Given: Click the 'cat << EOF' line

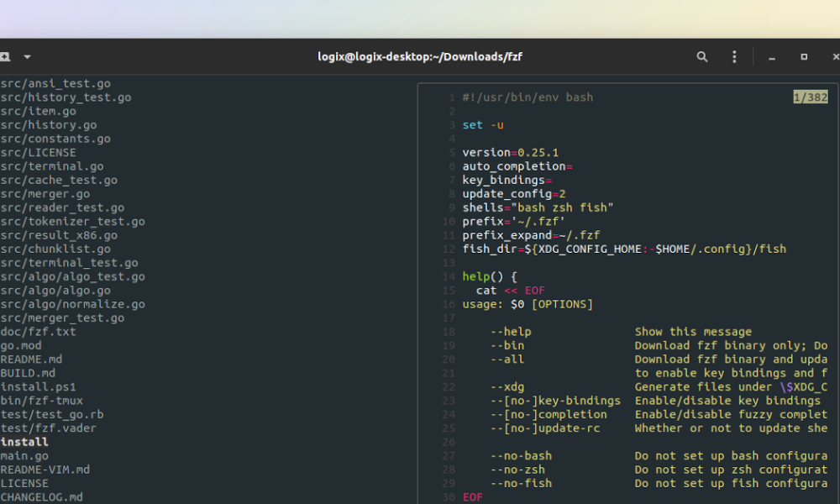Looking at the screenshot, I should (x=511, y=291).
